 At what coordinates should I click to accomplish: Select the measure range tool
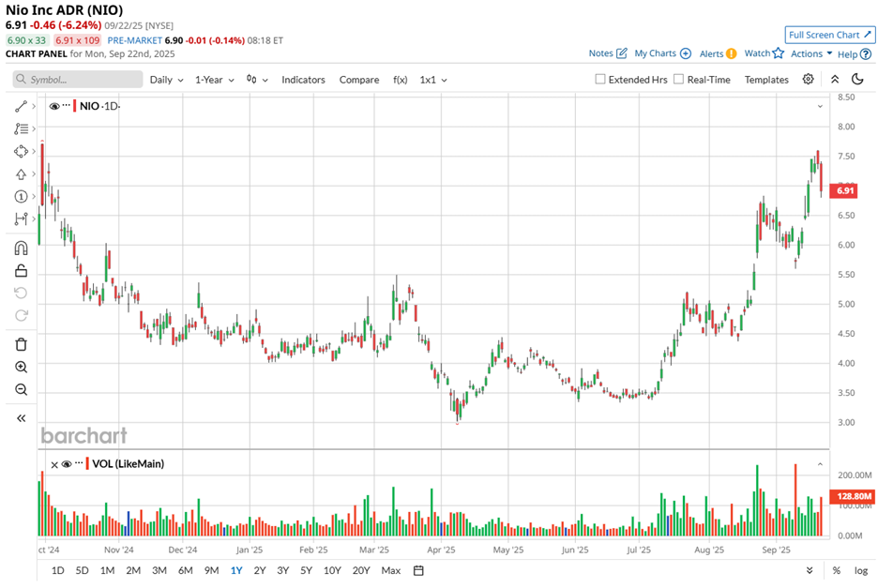21,219
